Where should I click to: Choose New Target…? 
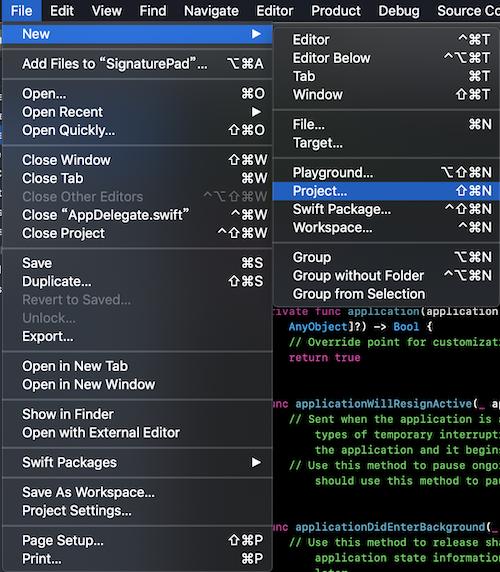386,143
